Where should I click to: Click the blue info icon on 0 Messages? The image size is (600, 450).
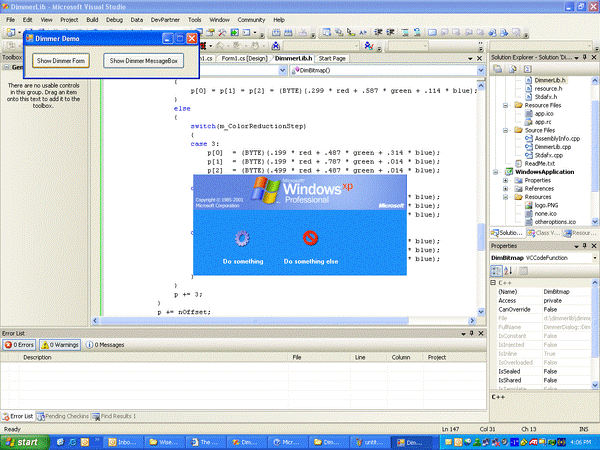pyautogui.click(x=89, y=345)
